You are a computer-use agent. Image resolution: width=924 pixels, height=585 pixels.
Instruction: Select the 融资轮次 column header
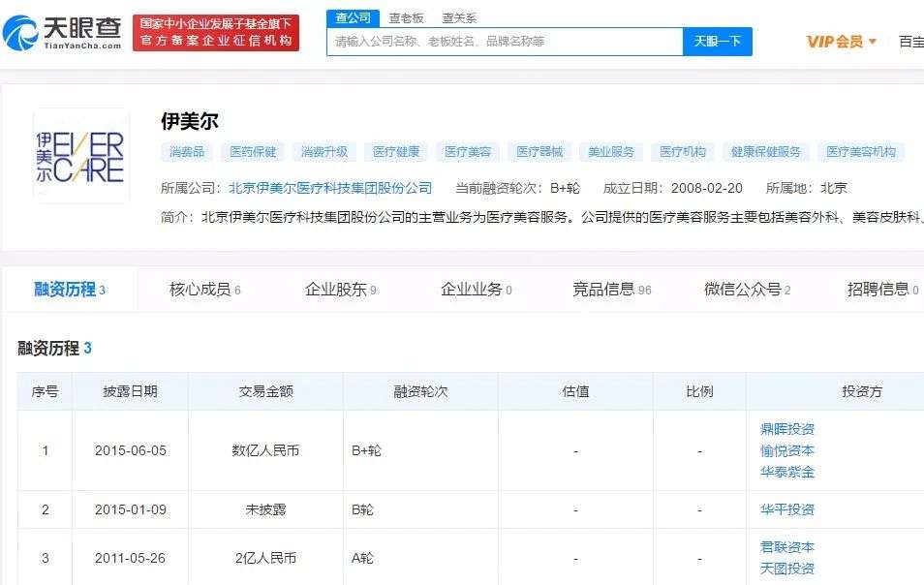[420, 391]
